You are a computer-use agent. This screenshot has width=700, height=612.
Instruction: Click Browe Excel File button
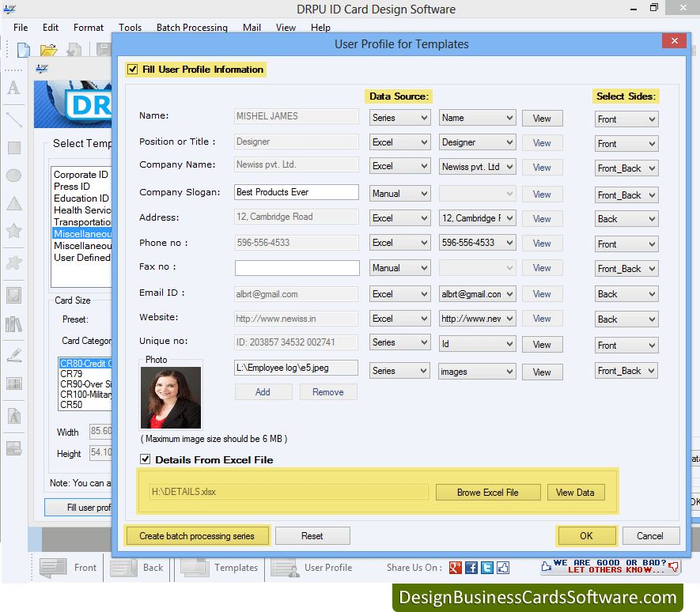(x=487, y=493)
